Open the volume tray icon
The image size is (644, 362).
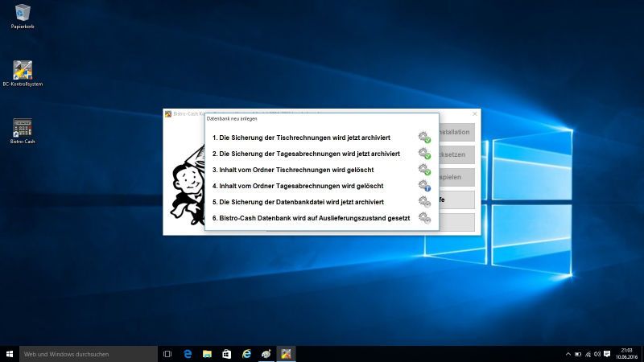tap(597, 354)
